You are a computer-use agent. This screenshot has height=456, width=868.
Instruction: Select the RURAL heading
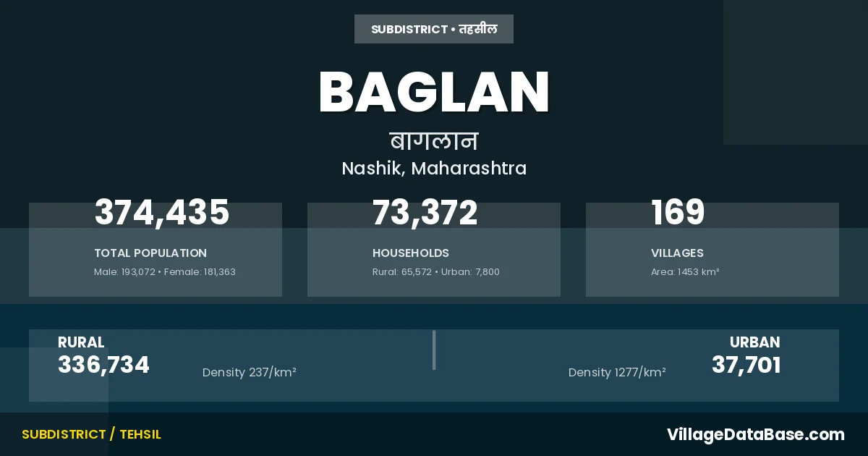[81, 342]
